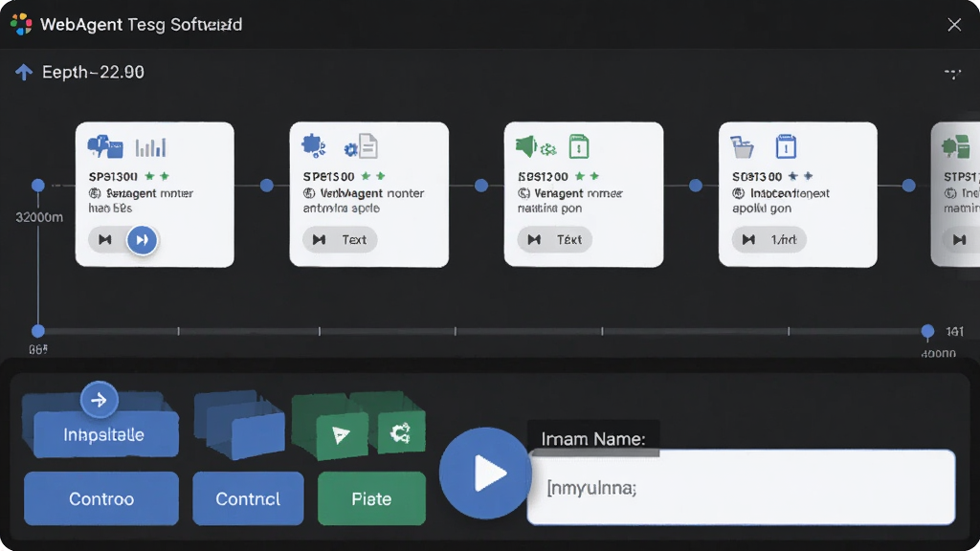Click the slider start handle above 065

pos(38,331)
